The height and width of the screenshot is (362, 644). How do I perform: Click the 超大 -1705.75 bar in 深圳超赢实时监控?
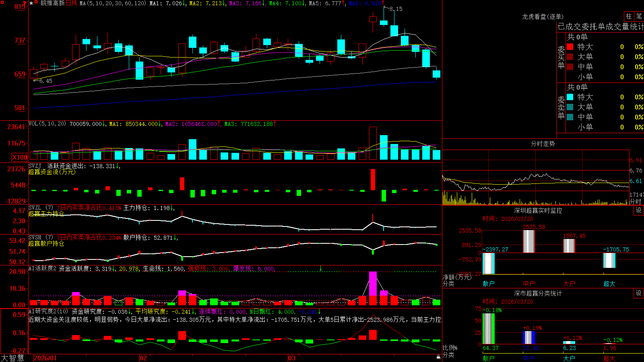coord(609,260)
